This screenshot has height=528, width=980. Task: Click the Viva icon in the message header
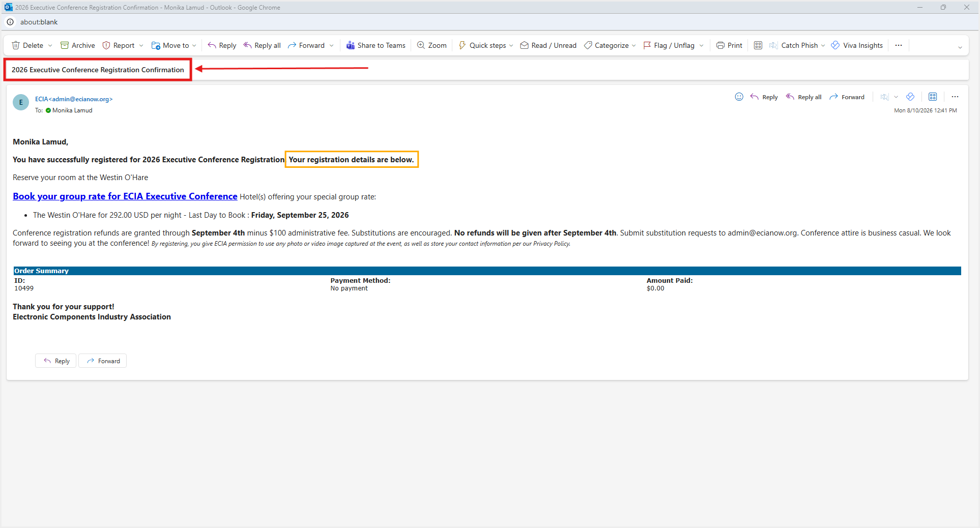(x=910, y=97)
